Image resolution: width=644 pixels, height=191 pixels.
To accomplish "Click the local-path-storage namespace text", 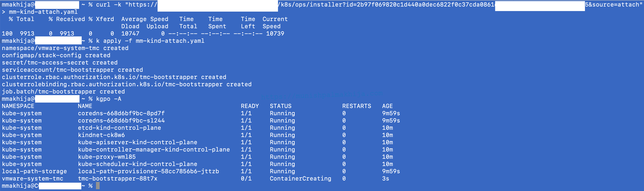I will (x=34, y=171).
